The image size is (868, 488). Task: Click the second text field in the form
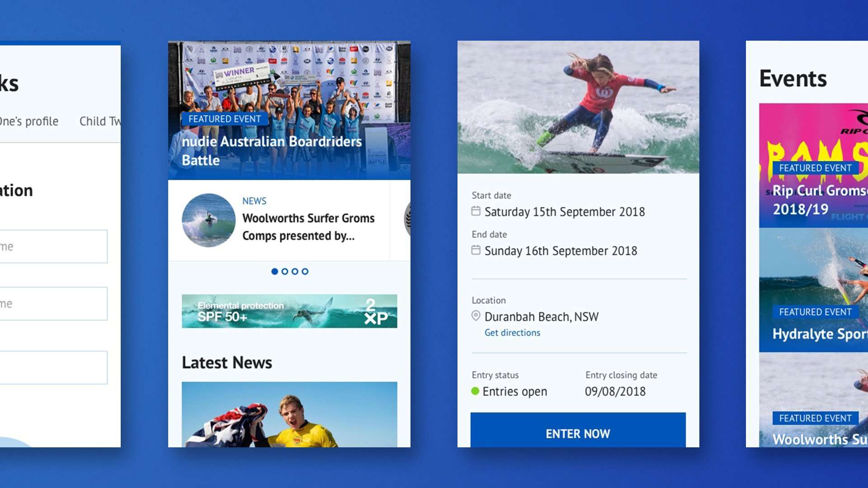tap(54, 304)
